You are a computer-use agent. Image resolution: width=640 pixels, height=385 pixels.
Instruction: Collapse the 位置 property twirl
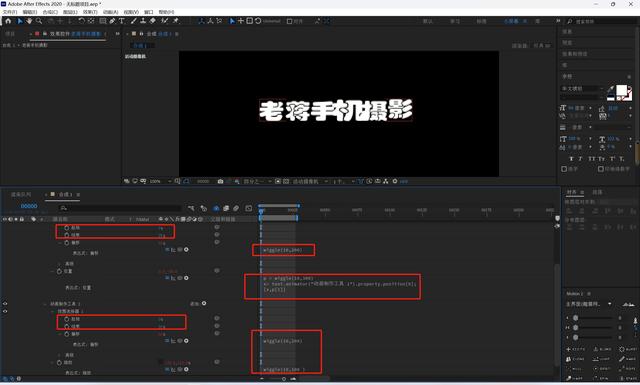[52, 271]
